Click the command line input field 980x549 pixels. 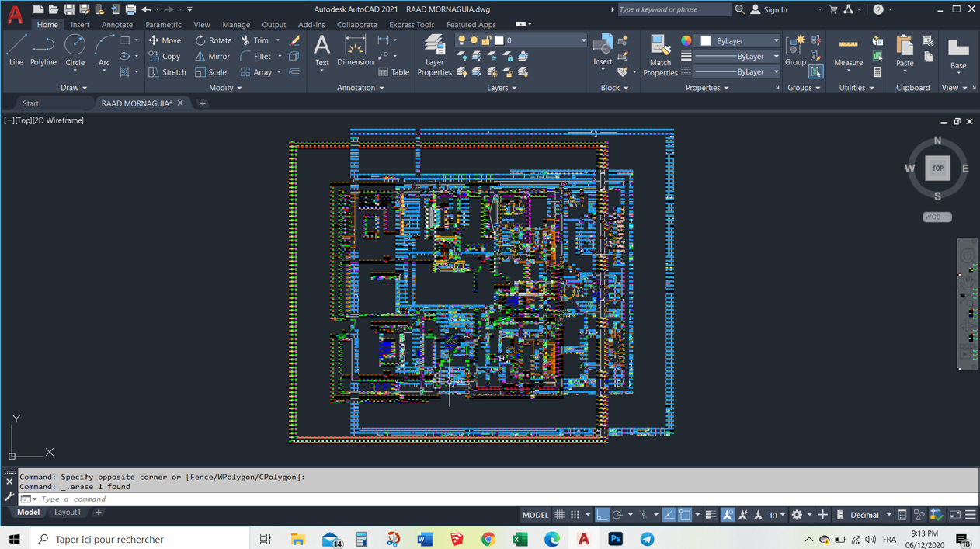pos(497,499)
